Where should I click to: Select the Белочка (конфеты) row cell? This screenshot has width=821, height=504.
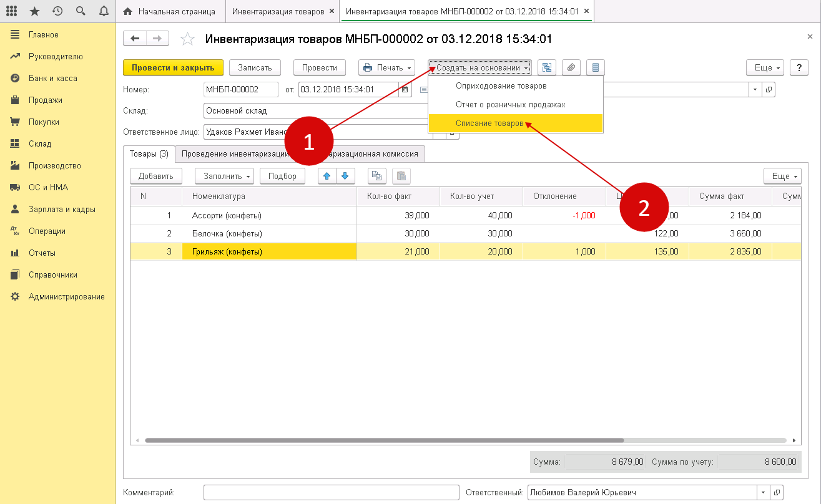pos(270,233)
